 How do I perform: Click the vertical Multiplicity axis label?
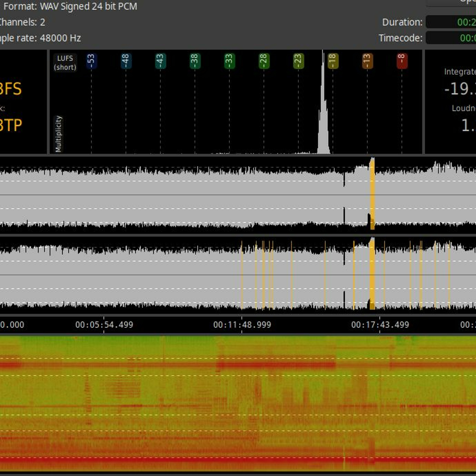point(58,134)
